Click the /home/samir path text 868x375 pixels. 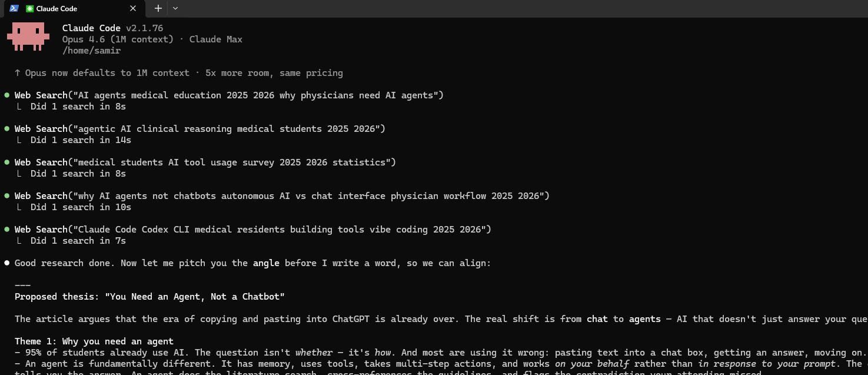(x=91, y=51)
